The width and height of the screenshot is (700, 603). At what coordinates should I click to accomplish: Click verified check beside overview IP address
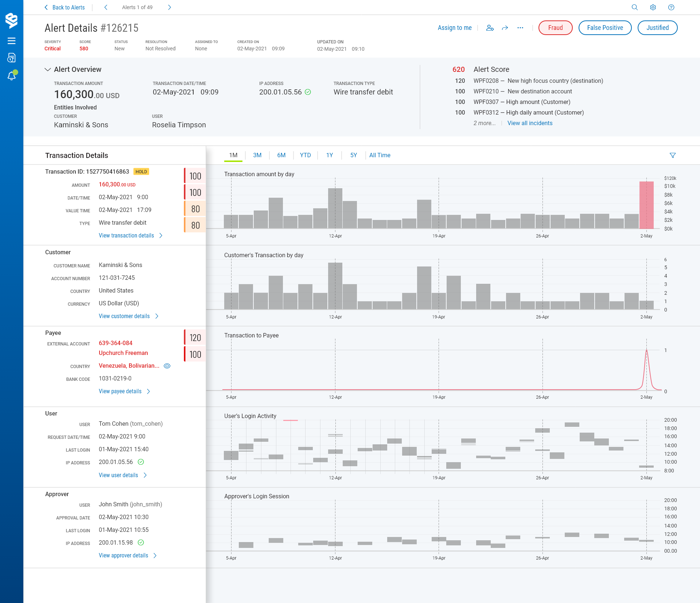click(x=308, y=92)
